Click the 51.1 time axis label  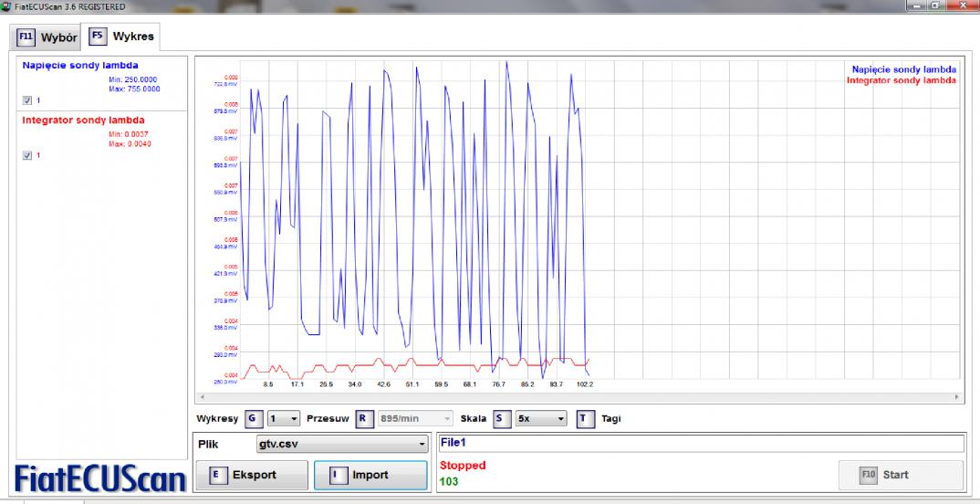(412, 384)
